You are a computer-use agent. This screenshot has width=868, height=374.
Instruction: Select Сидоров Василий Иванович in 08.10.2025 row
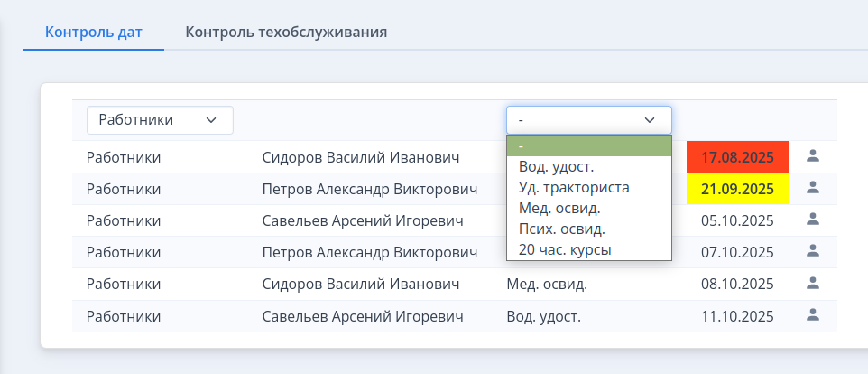[360, 285]
